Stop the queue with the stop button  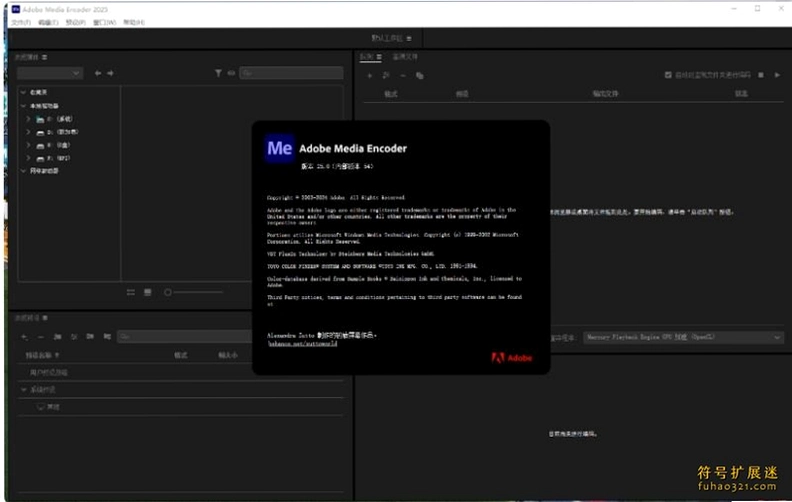click(761, 75)
